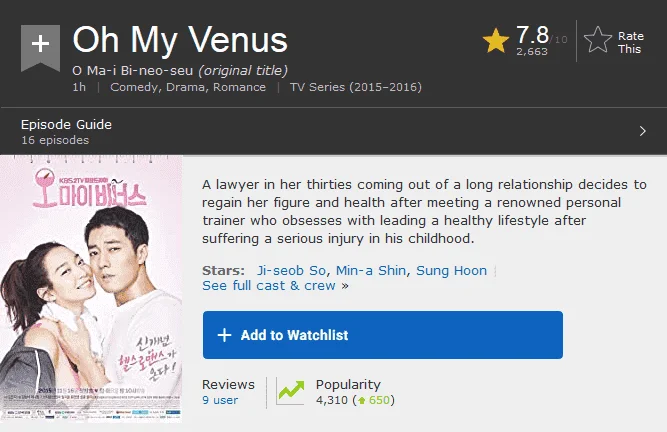The width and height of the screenshot is (667, 432).
Task: Click the plus icon on the Watchlist button
Action: (x=224, y=335)
